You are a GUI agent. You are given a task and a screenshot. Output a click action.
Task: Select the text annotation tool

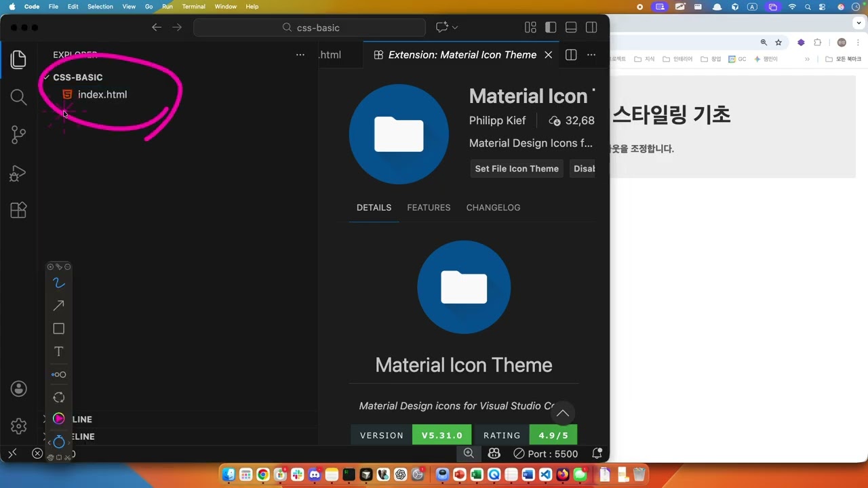pyautogui.click(x=59, y=351)
